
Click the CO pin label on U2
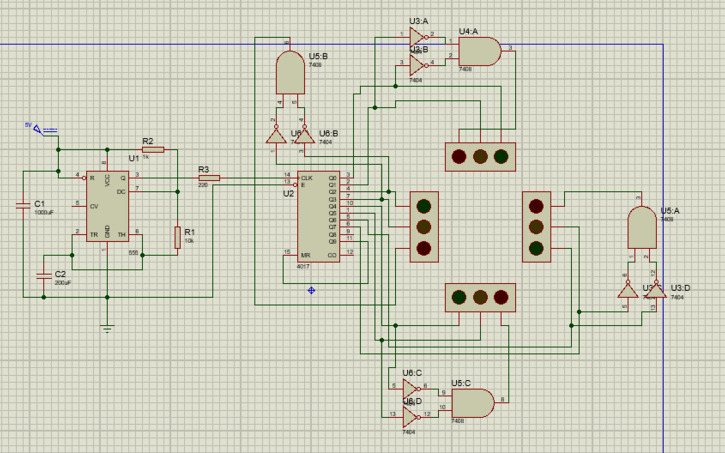tap(332, 255)
